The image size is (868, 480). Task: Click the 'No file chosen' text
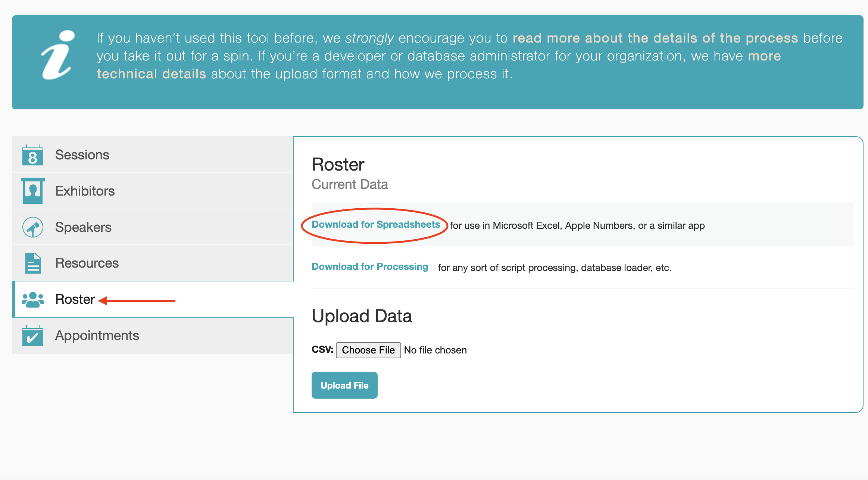435,350
